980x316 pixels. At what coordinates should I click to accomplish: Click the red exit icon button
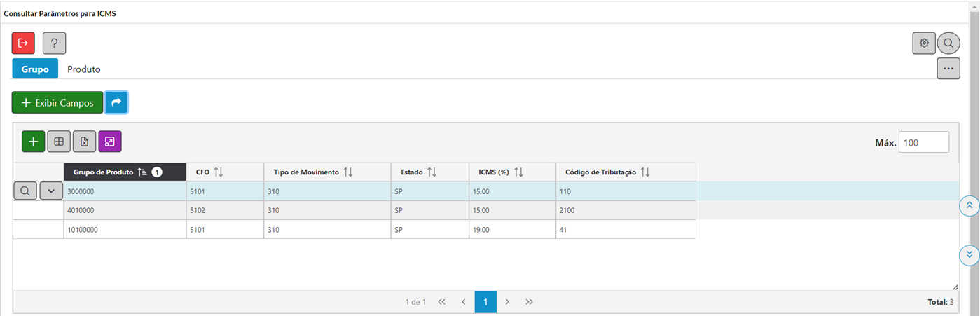tap(23, 43)
